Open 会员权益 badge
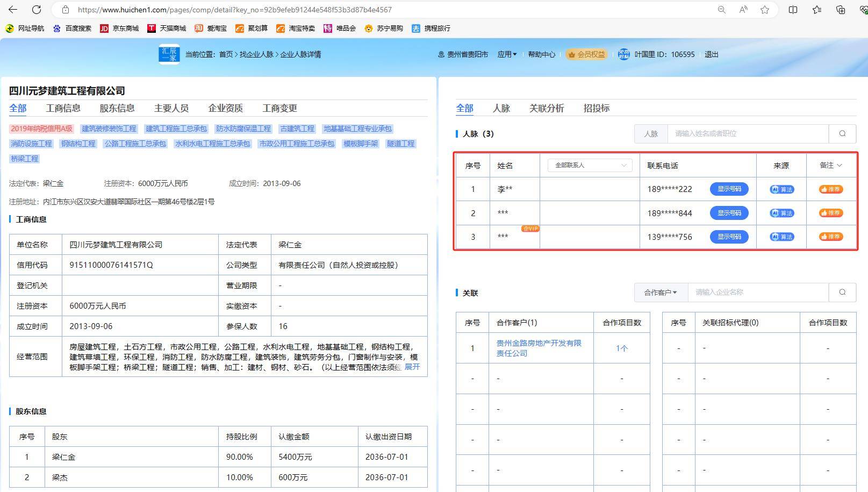Image resolution: width=868 pixels, height=492 pixels. [x=586, y=54]
